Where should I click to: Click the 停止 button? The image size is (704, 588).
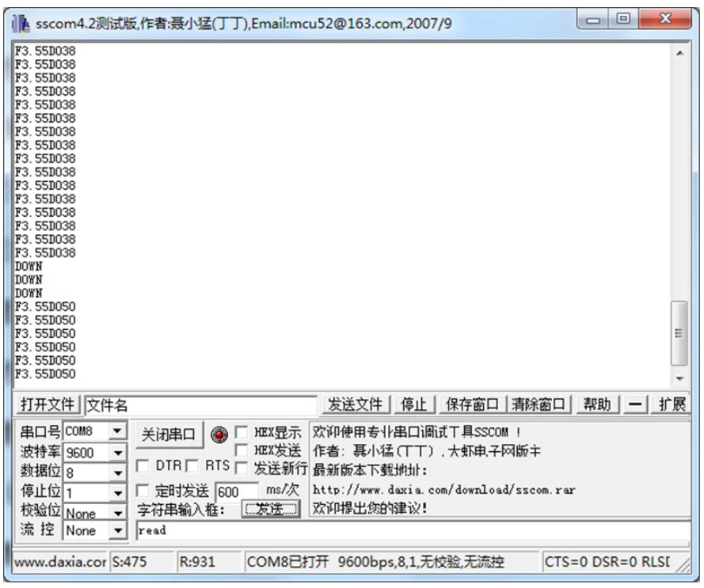point(413,404)
